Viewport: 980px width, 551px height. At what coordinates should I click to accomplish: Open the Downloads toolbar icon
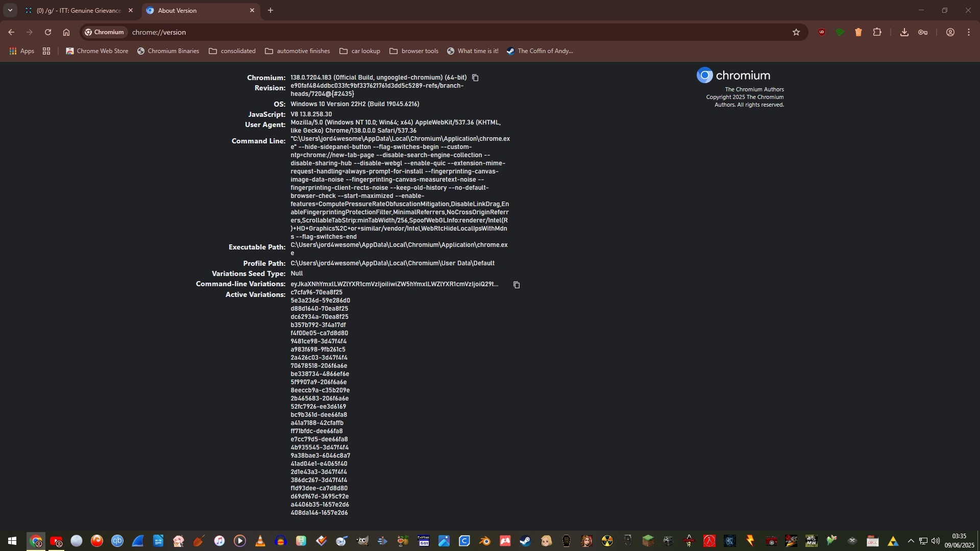tap(904, 32)
